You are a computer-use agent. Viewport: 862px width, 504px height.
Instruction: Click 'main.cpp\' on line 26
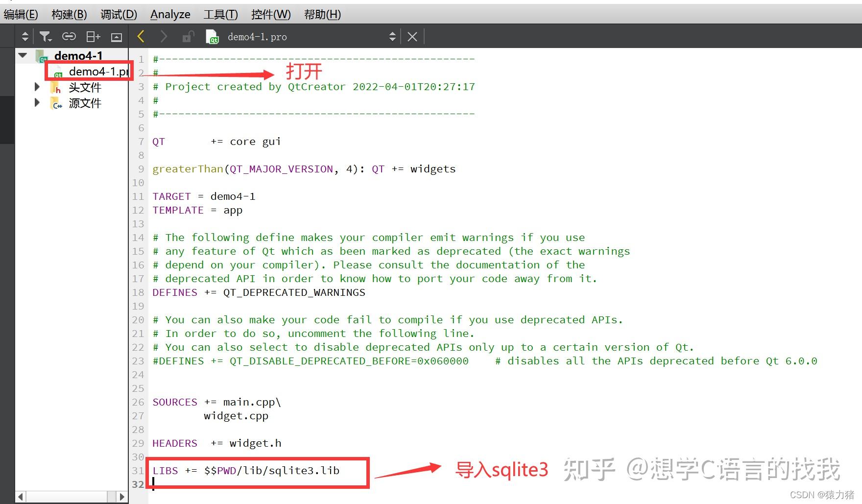coord(252,402)
